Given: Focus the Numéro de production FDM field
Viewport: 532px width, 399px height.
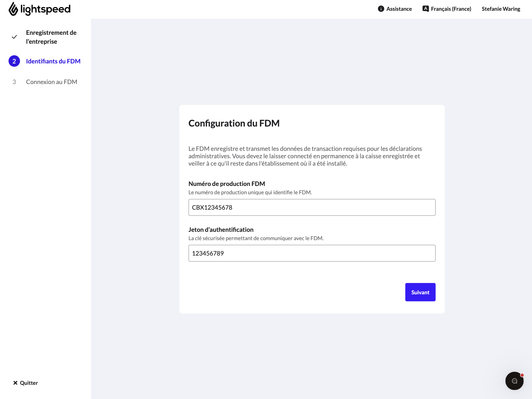Looking at the screenshot, I should coord(312,208).
